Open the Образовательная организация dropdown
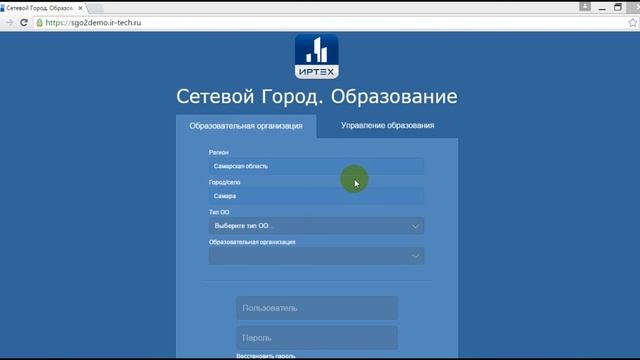 pos(316,256)
